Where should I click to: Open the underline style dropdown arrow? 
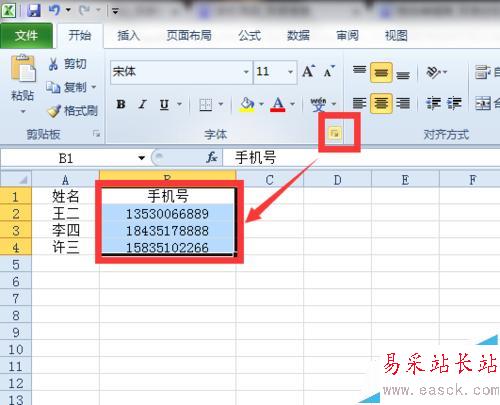pyautogui.click(x=179, y=104)
